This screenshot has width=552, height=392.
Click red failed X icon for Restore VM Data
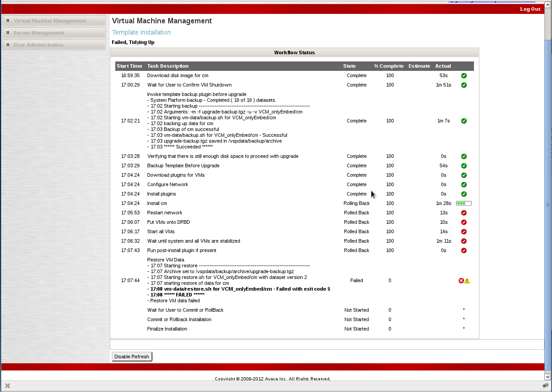(x=461, y=281)
